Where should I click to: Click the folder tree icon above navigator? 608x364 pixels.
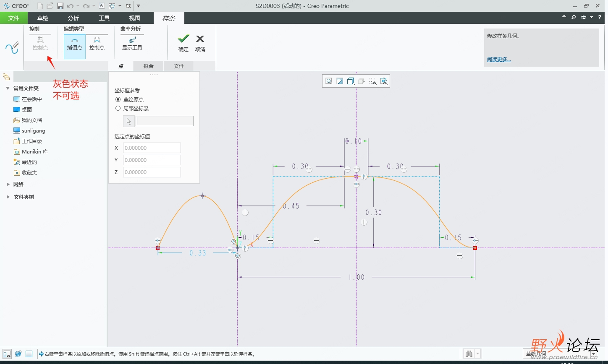click(x=6, y=77)
